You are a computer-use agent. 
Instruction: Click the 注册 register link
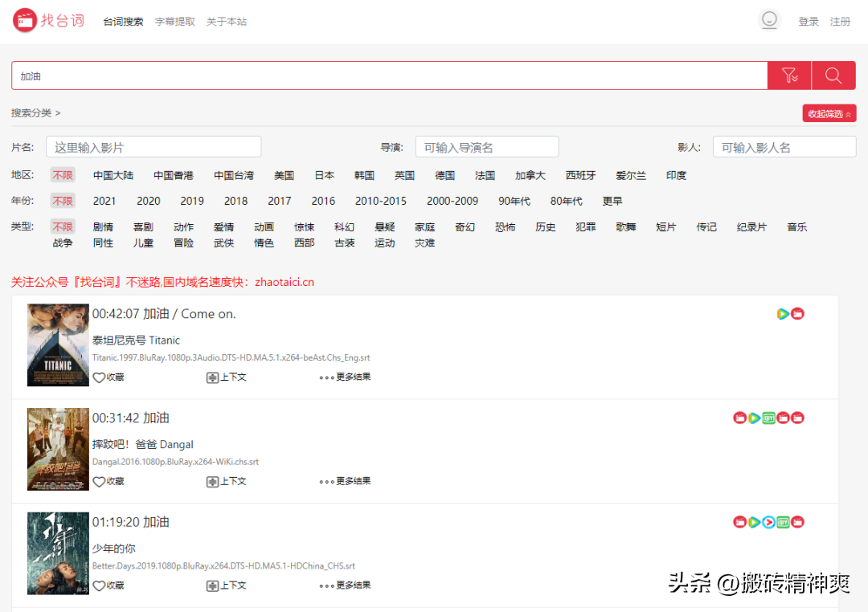point(840,22)
